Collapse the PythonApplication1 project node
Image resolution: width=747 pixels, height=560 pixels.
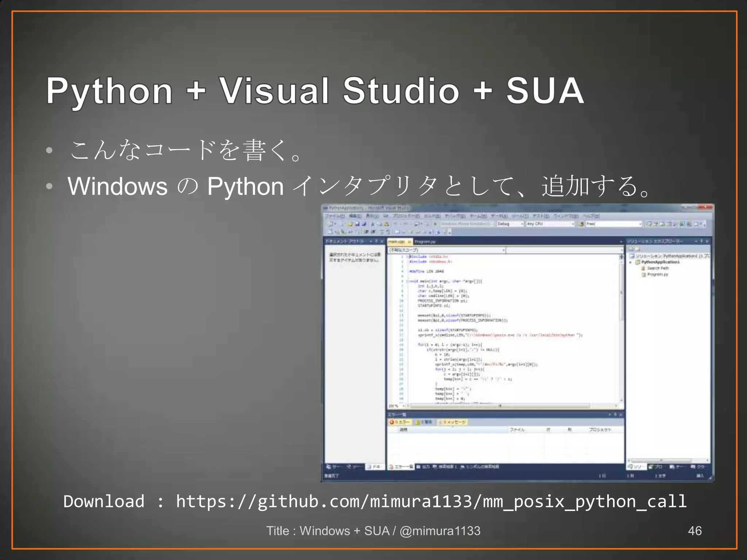pyautogui.click(x=631, y=262)
